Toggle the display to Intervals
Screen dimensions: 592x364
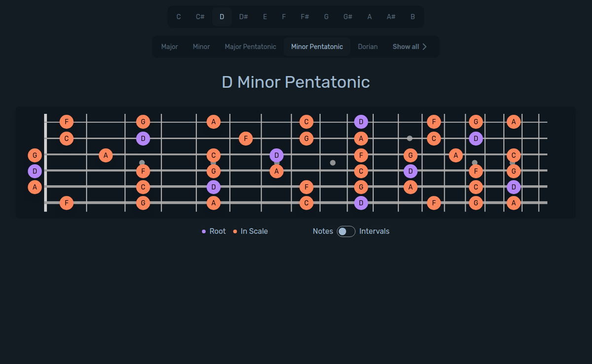click(345, 231)
